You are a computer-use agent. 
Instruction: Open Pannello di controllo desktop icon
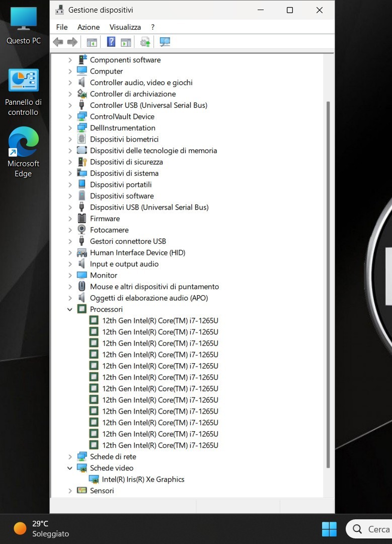click(23, 93)
